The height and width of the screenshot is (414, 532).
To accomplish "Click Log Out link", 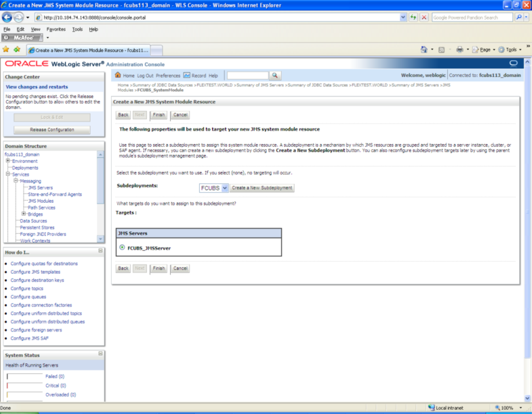I will (x=145, y=76).
